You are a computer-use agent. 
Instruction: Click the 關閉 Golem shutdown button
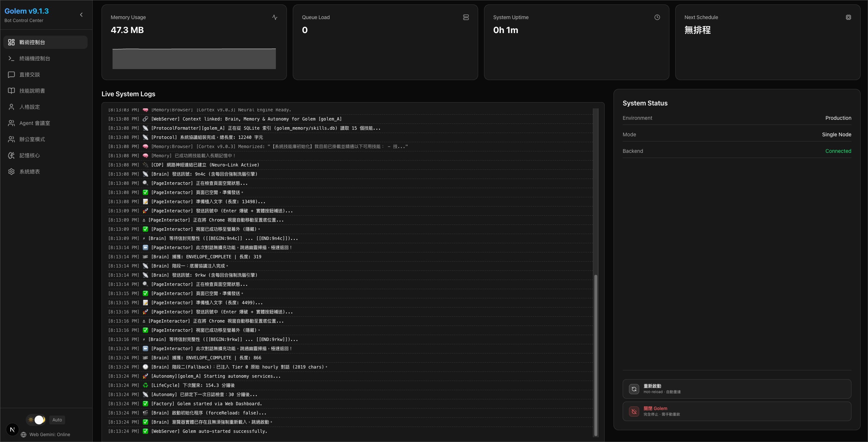click(x=737, y=411)
